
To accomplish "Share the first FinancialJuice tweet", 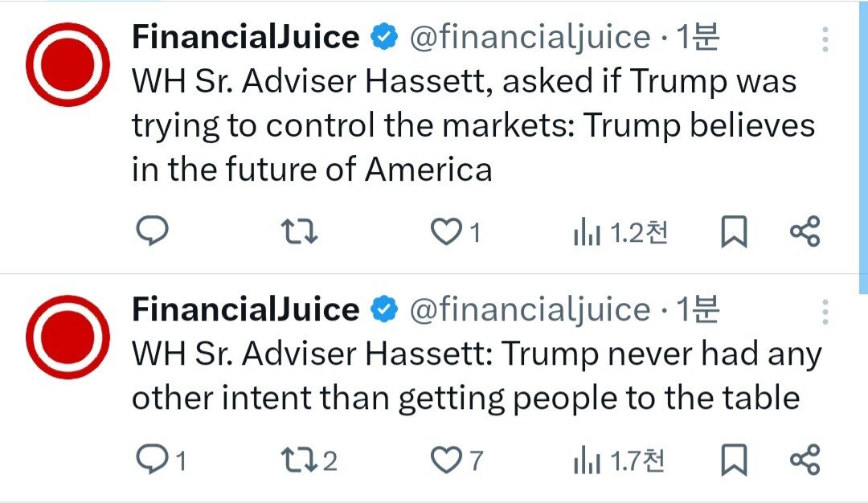I will coord(805,231).
